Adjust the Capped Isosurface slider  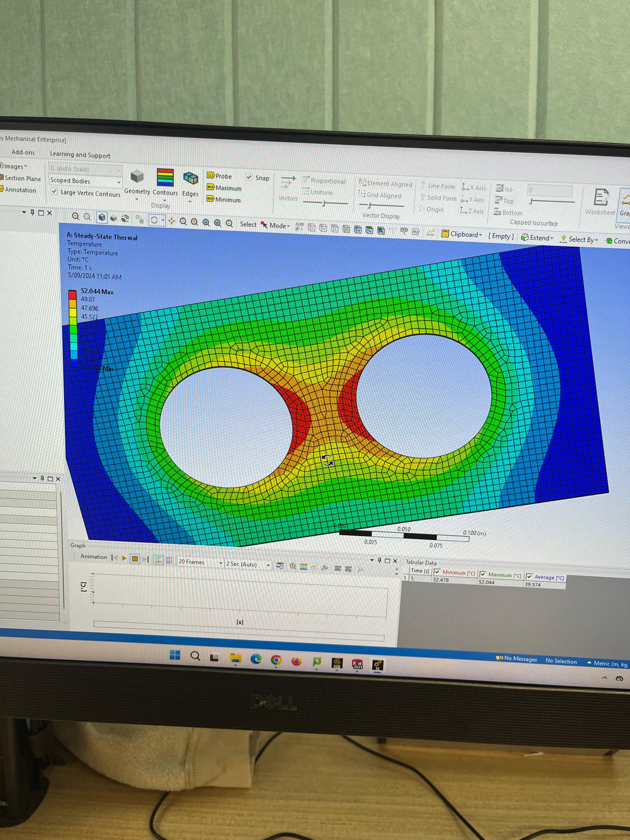click(552, 202)
